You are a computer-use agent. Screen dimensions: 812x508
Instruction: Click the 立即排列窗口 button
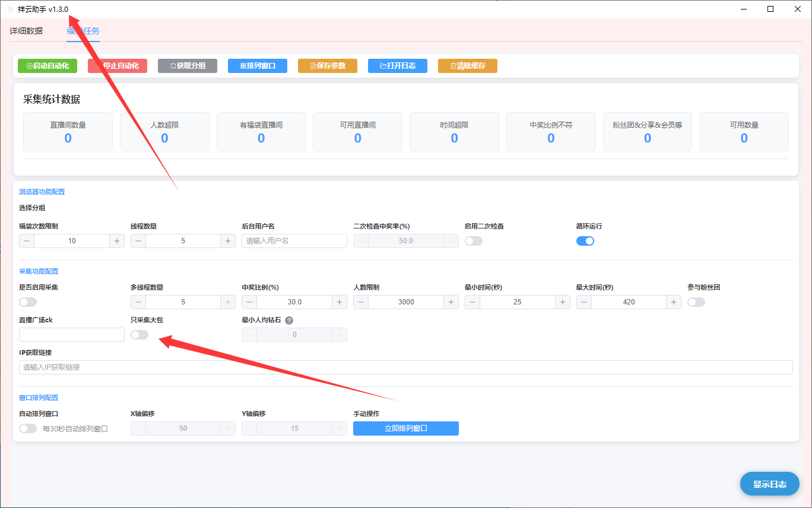coord(406,428)
